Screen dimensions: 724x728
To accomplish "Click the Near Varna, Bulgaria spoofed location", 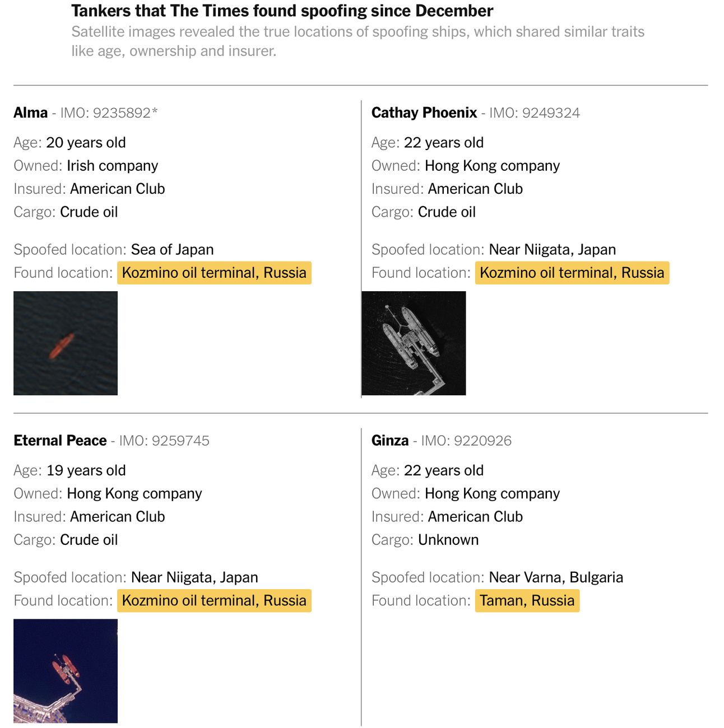I will pos(556,577).
